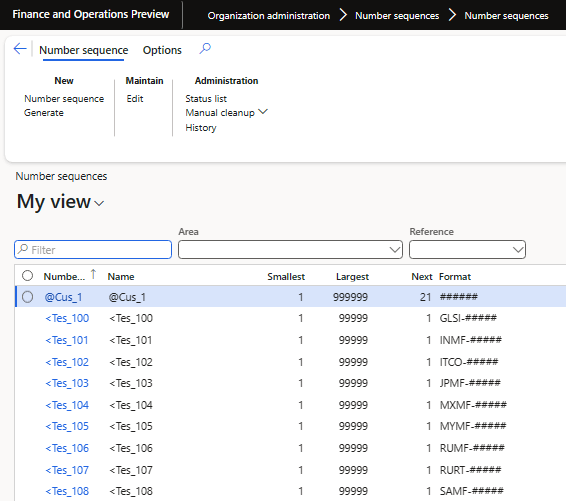Select the @Cus_1 row radio circle

tap(27, 297)
